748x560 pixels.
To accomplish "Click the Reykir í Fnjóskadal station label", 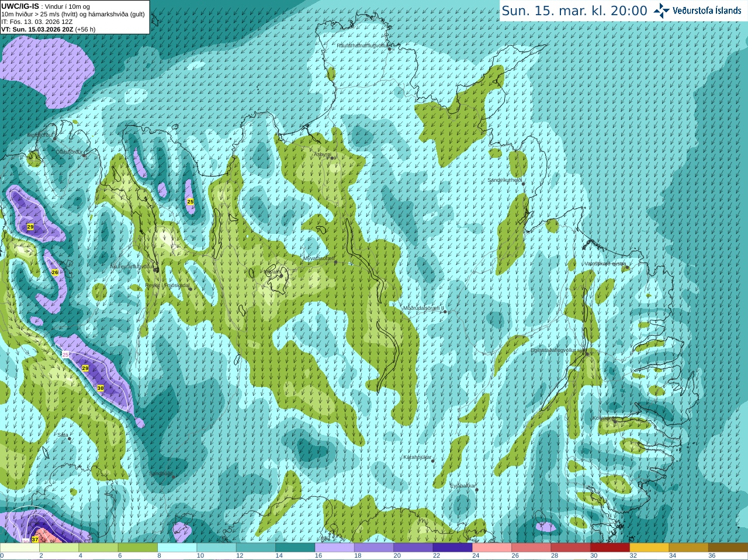I will tap(167, 286).
